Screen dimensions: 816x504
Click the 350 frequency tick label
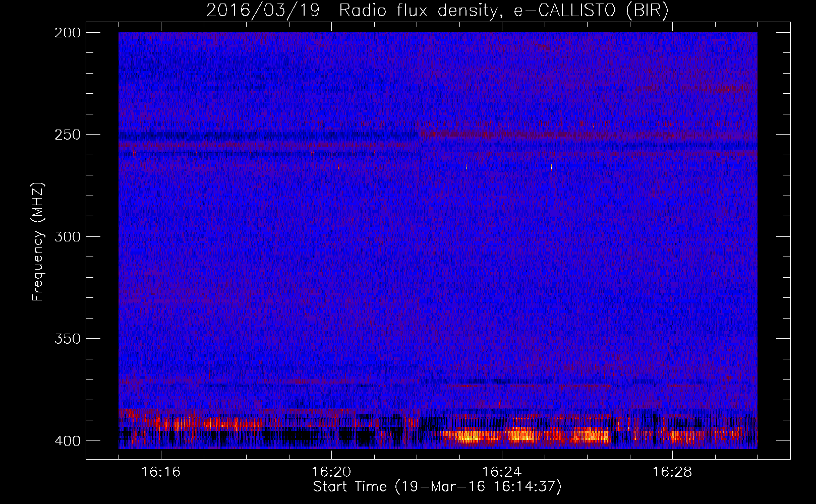coord(68,339)
